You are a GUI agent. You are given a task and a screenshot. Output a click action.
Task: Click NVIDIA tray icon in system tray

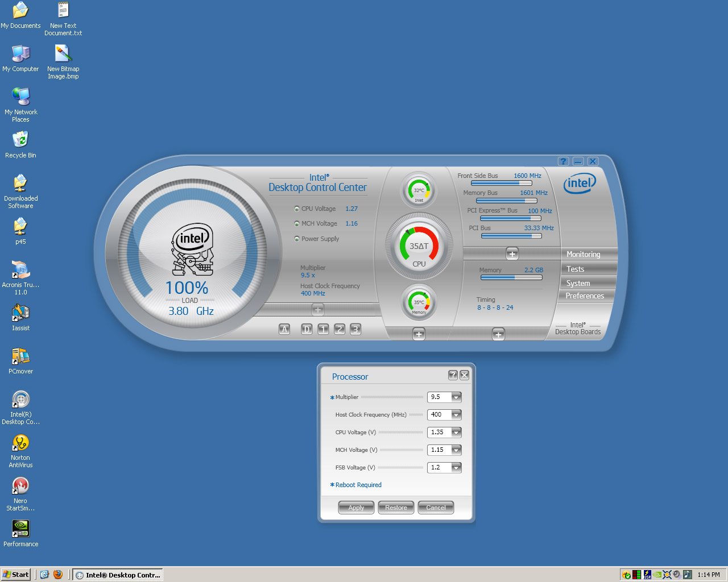point(657,575)
